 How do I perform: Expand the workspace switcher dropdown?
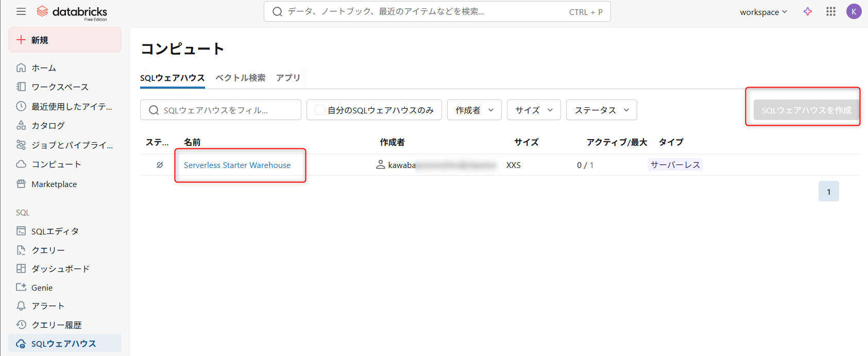(x=763, y=12)
